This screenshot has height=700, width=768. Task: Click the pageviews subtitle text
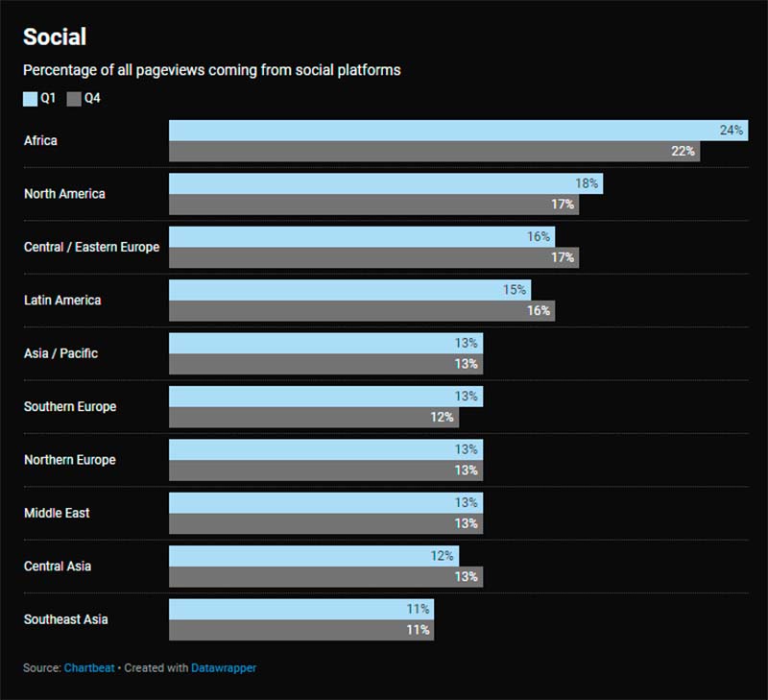pos(211,70)
